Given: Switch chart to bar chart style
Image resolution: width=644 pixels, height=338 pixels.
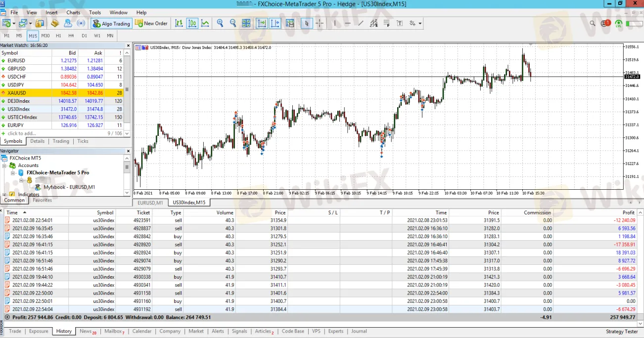Looking at the screenshot, I should pos(179,23).
